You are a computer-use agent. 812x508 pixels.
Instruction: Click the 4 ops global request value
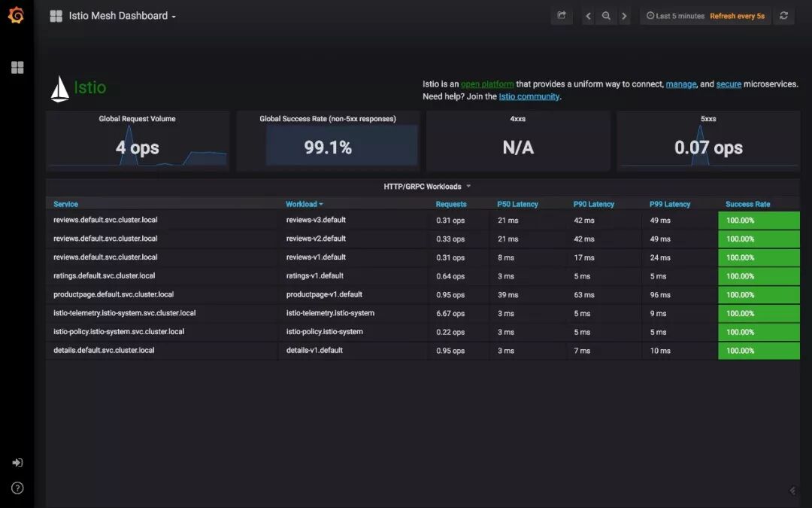(138, 148)
